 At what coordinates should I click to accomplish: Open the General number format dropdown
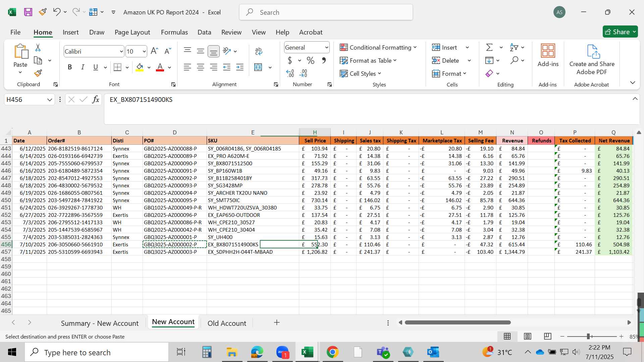point(326,48)
